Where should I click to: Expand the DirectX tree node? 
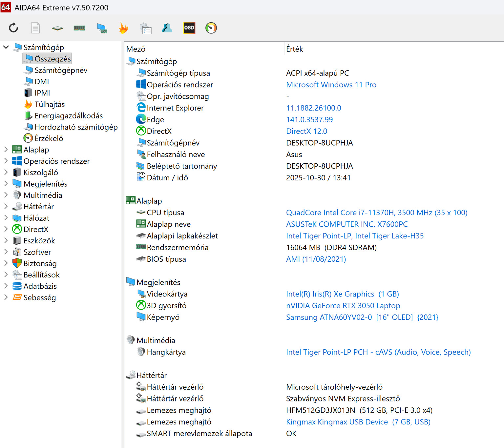click(x=6, y=229)
